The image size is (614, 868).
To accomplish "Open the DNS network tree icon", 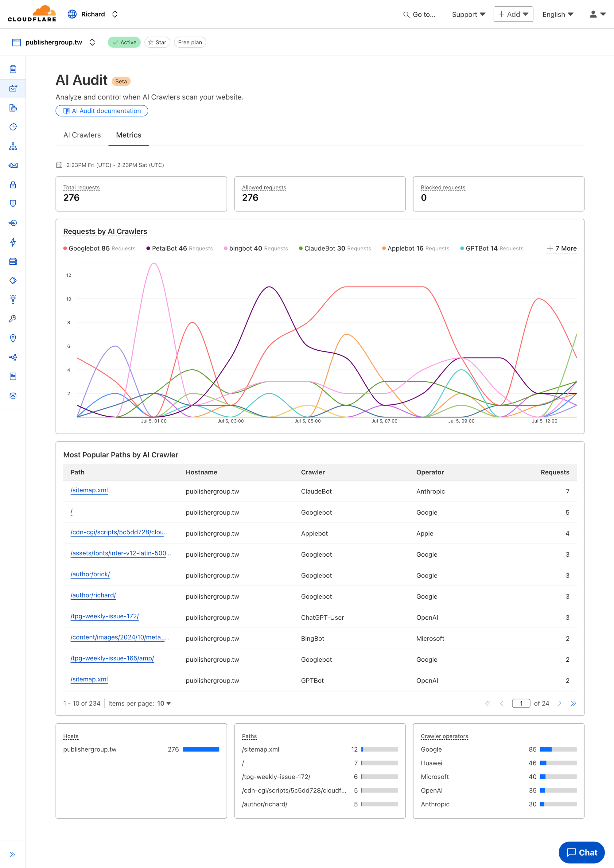I will click(13, 146).
